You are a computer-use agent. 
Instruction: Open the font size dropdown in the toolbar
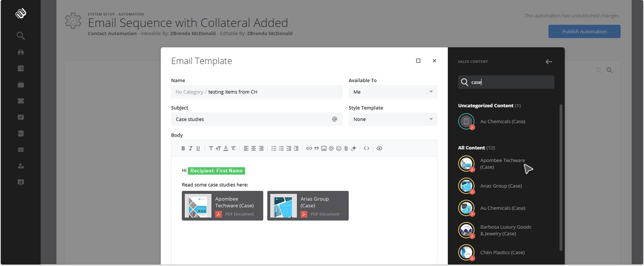(x=218, y=148)
